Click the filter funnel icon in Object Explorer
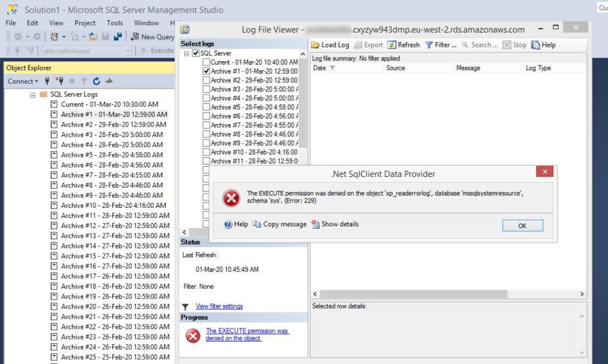 pos(84,81)
